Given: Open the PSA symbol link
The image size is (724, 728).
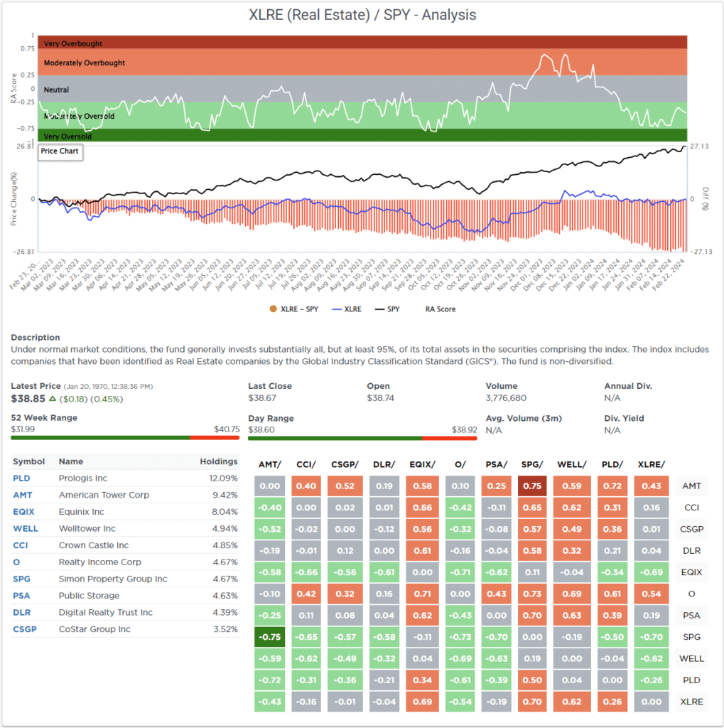Looking at the screenshot, I should 21,596.
